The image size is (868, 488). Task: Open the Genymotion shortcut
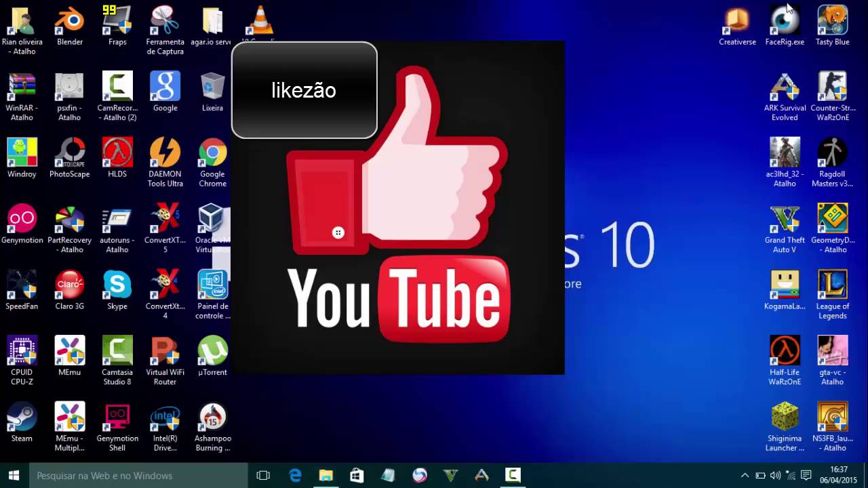(22, 224)
